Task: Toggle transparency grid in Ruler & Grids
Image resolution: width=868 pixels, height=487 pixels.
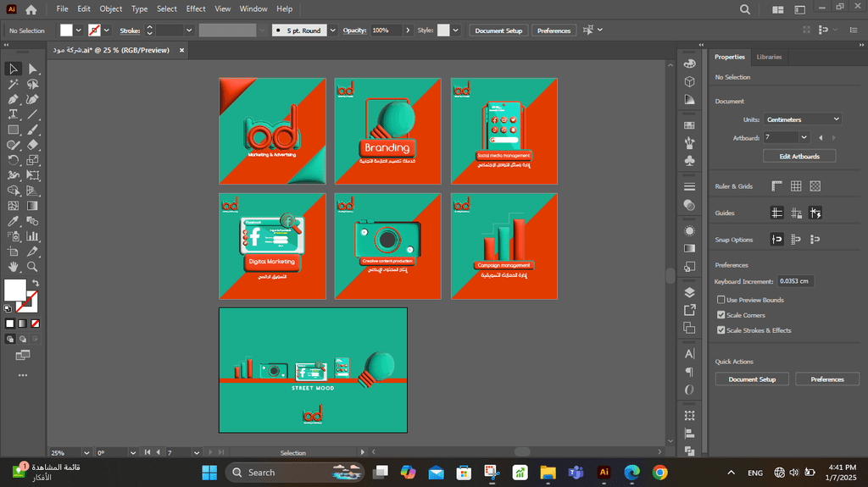Action: (x=815, y=186)
